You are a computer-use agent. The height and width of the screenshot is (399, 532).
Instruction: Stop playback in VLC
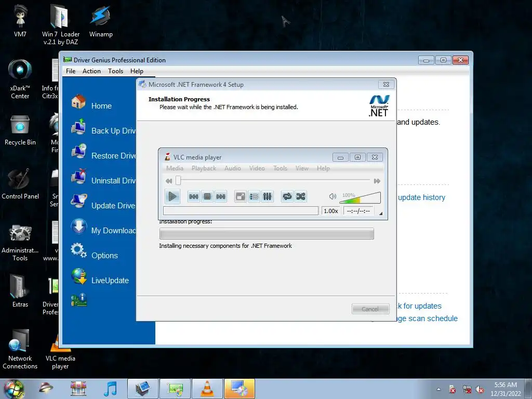click(x=207, y=196)
